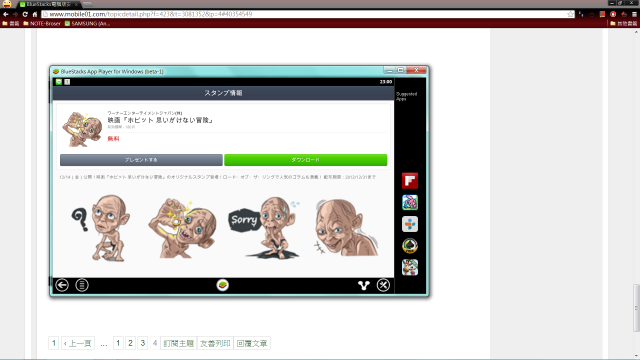Click the browser Forward arrow
Viewport: 640px width, 360px height.
point(16,14)
